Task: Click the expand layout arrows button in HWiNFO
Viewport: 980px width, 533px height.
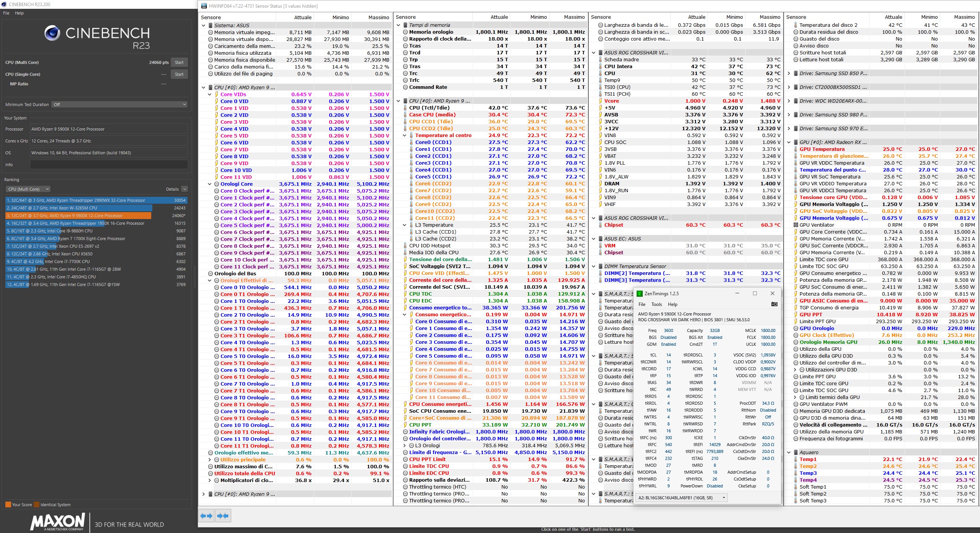Action: click(x=206, y=516)
